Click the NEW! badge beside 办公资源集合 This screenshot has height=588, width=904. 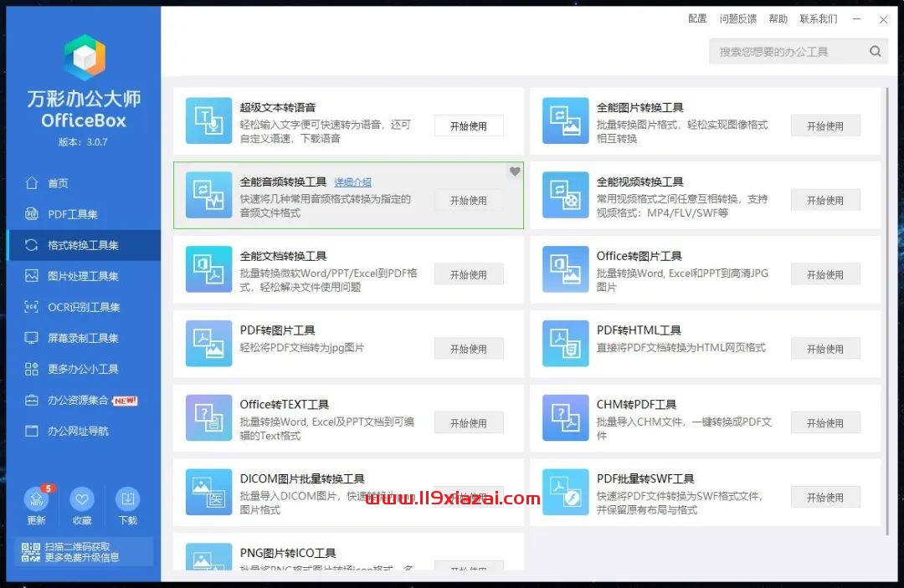click(125, 401)
